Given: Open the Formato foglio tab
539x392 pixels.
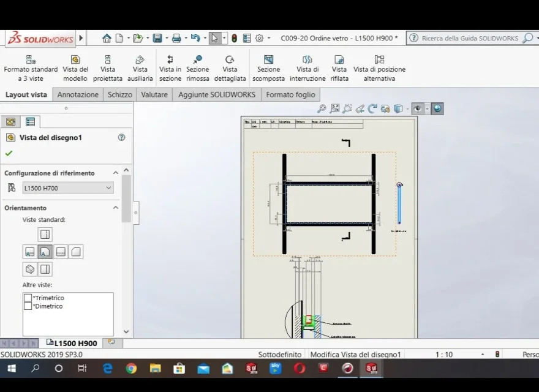Looking at the screenshot, I should pos(290,94).
